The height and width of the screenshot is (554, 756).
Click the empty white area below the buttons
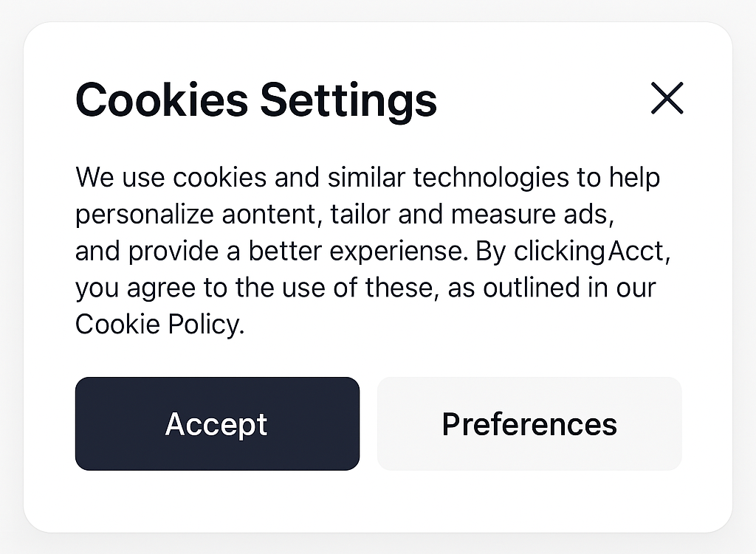click(x=378, y=501)
